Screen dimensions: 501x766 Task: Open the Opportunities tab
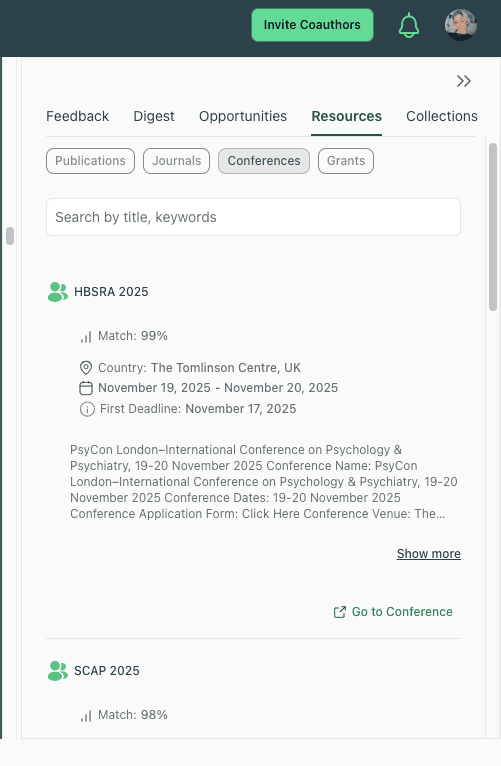[243, 116]
